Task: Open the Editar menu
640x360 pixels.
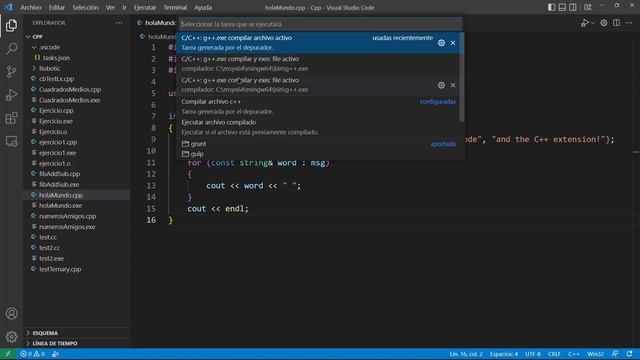Action: tap(57, 7)
